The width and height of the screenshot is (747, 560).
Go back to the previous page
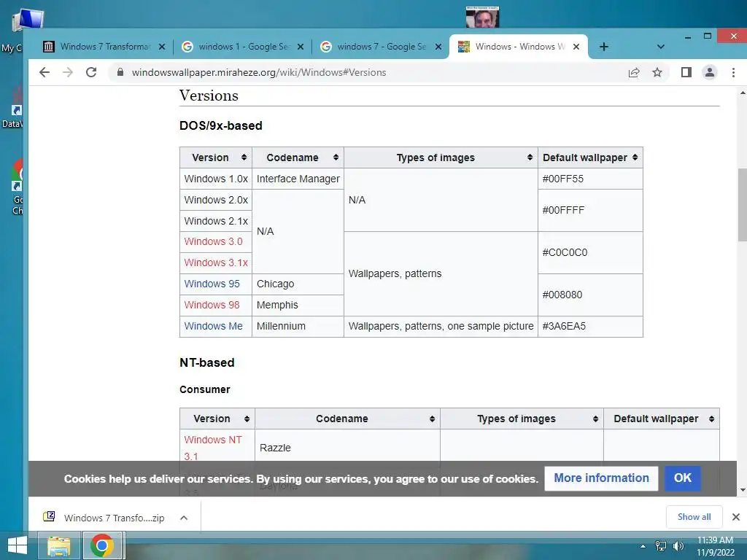point(44,72)
